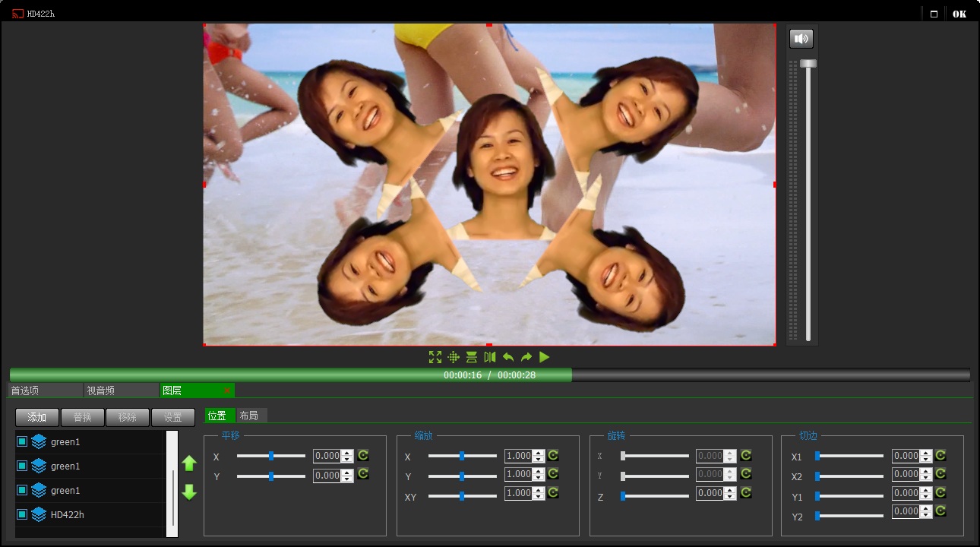Toggle visibility checkbox of HD422h layer
This screenshot has height=547, width=980.
tap(22, 514)
